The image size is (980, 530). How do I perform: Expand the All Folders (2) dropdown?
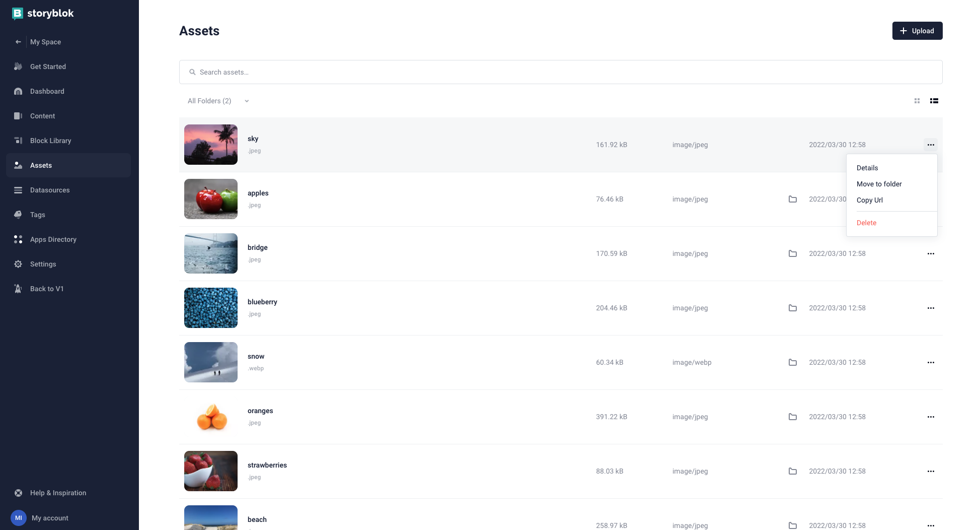(x=218, y=101)
